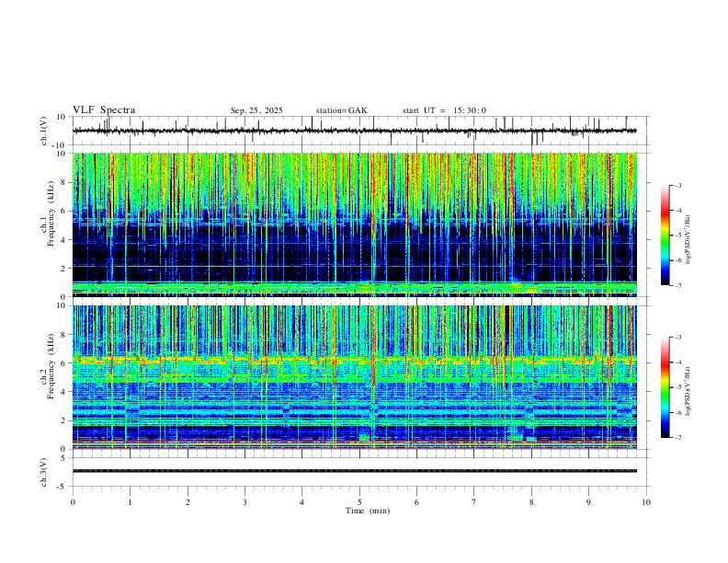Click the ch.3 flat voltage trace
The width and height of the screenshot is (728, 563).
coord(354,471)
